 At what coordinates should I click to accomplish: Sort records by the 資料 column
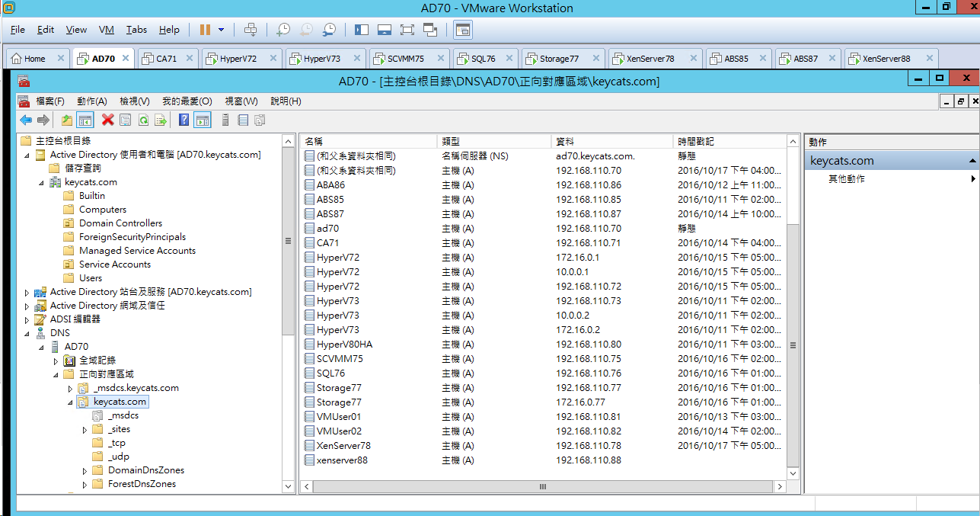(x=613, y=141)
